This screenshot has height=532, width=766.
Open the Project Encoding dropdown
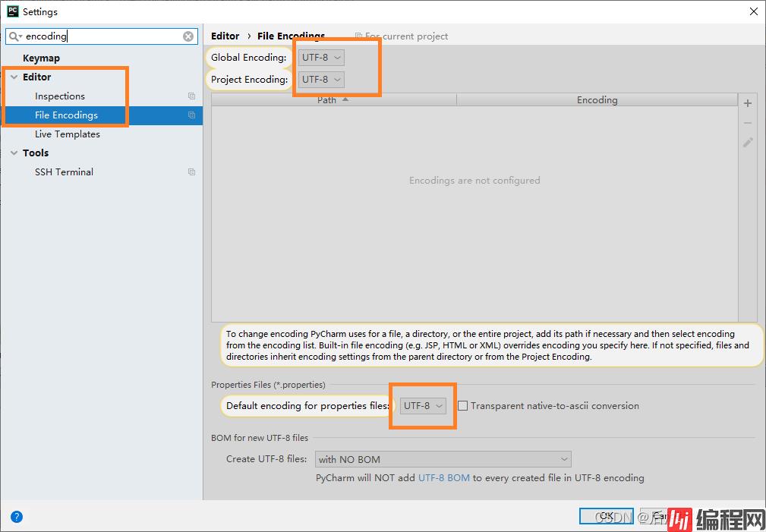[321, 80]
